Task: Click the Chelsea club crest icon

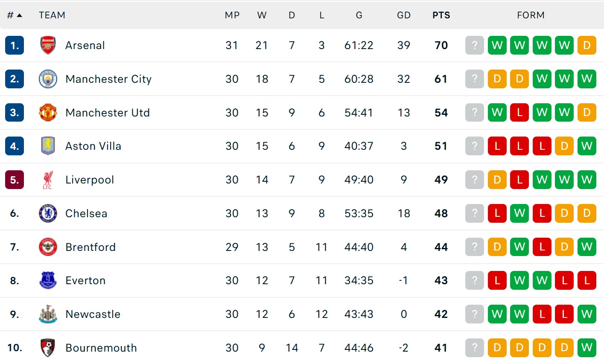Action: tap(48, 213)
